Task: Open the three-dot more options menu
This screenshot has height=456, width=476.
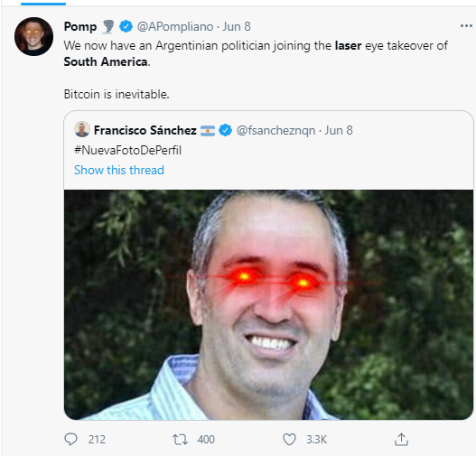Action: point(466,26)
